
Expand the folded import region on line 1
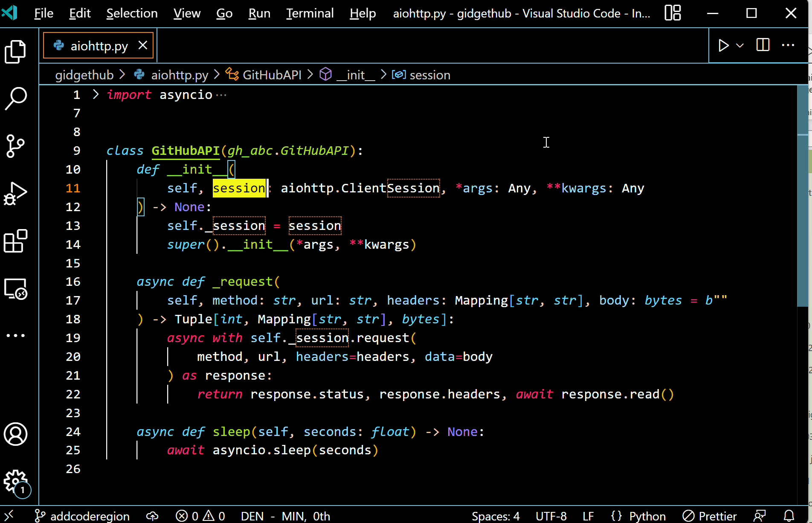(x=96, y=94)
